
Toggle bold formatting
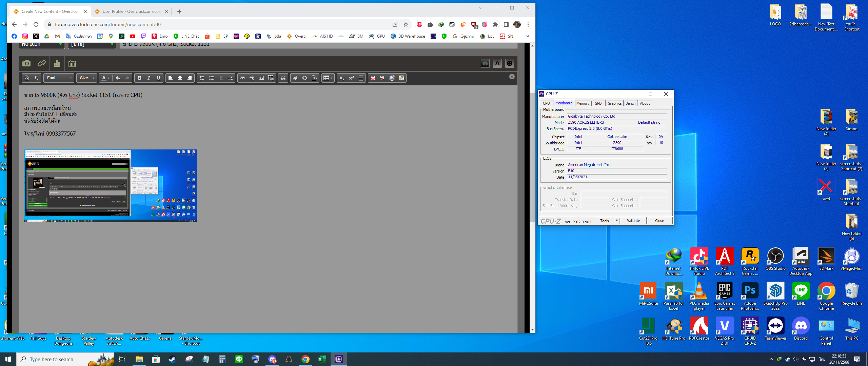(x=139, y=78)
